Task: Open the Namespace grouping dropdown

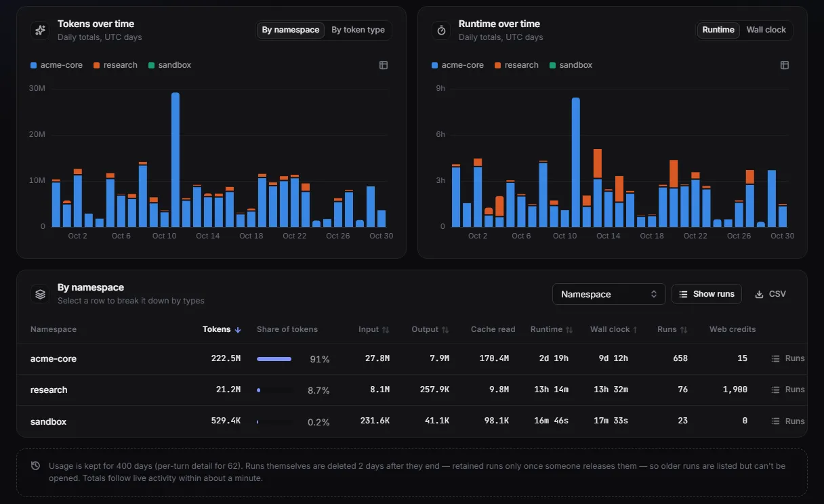Action: pyautogui.click(x=609, y=294)
